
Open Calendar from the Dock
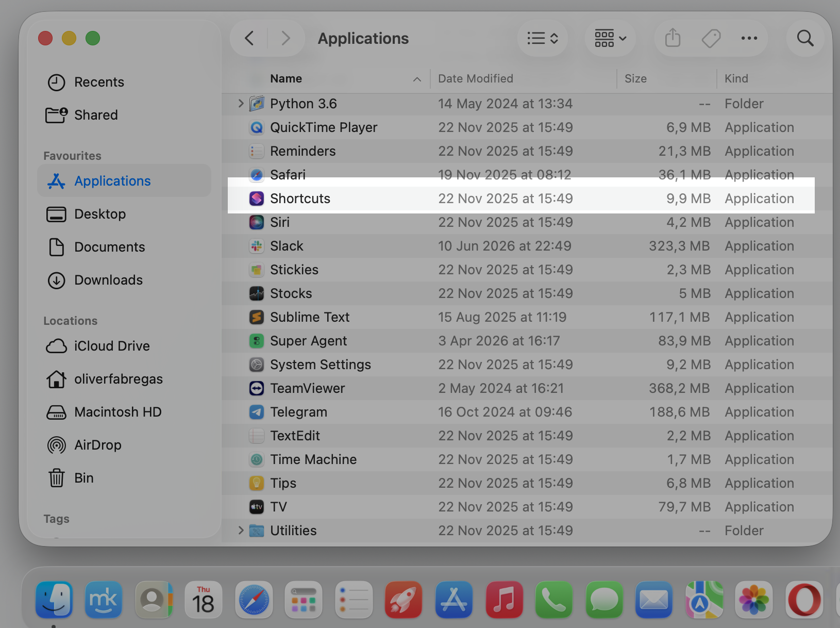pyautogui.click(x=204, y=599)
